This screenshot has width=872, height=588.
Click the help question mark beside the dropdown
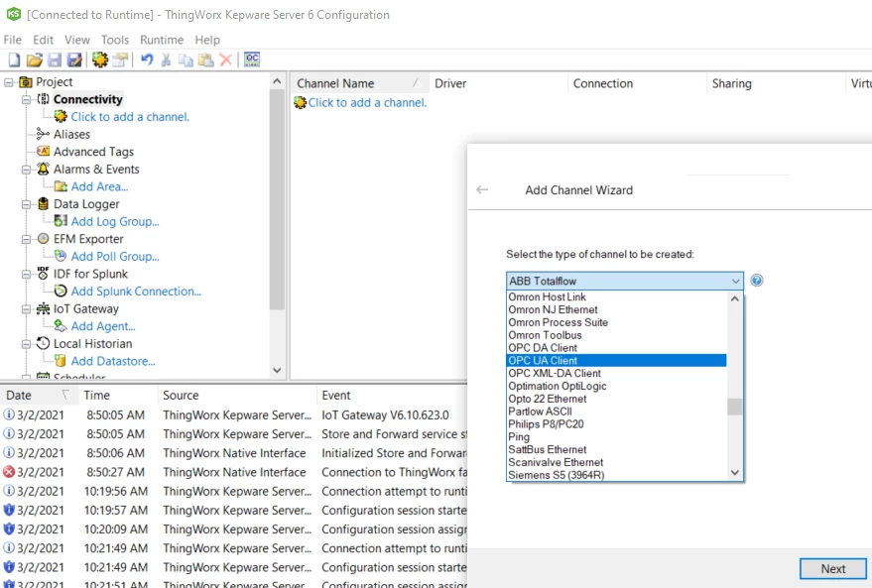click(x=756, y=281)
